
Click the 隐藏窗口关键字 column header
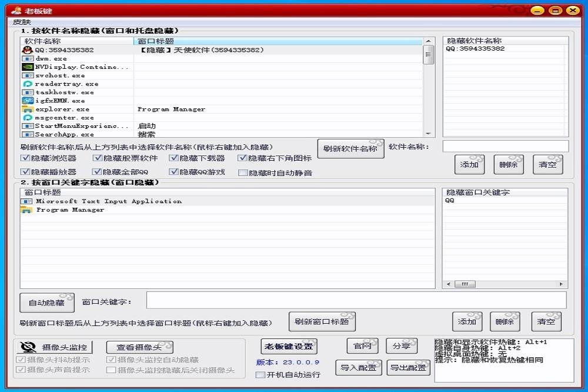[x=505, y=192]
